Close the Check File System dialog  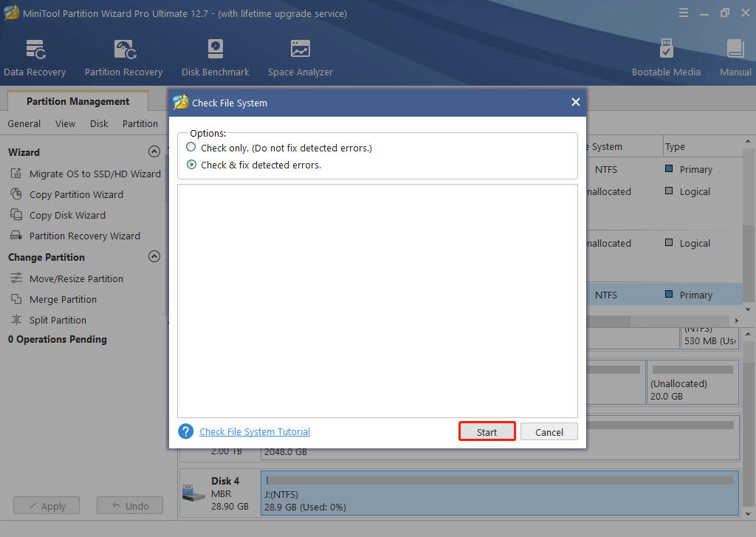(575, 102)
